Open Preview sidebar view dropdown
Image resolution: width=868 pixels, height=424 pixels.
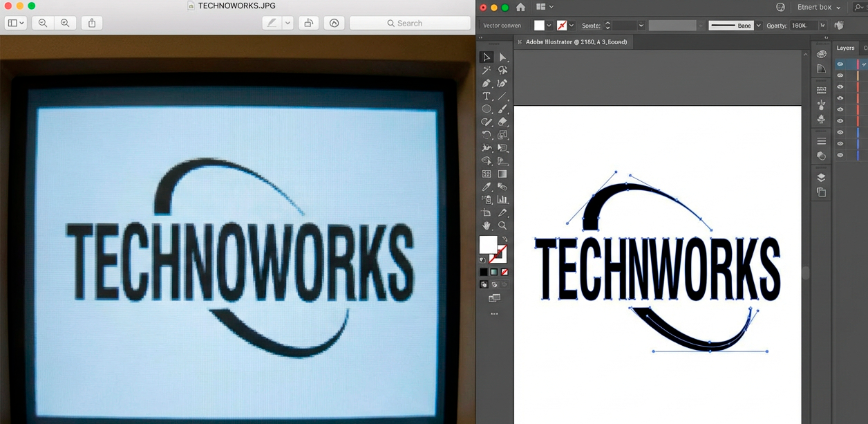15,24
